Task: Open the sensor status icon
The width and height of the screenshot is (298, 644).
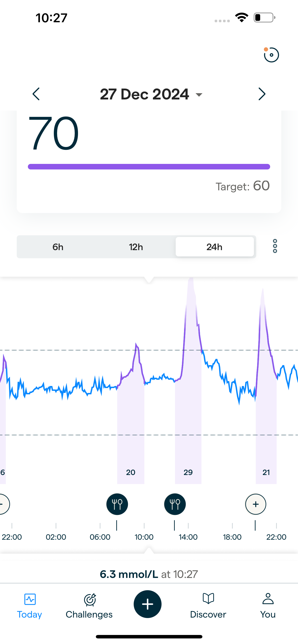Action: pos(271,55)
